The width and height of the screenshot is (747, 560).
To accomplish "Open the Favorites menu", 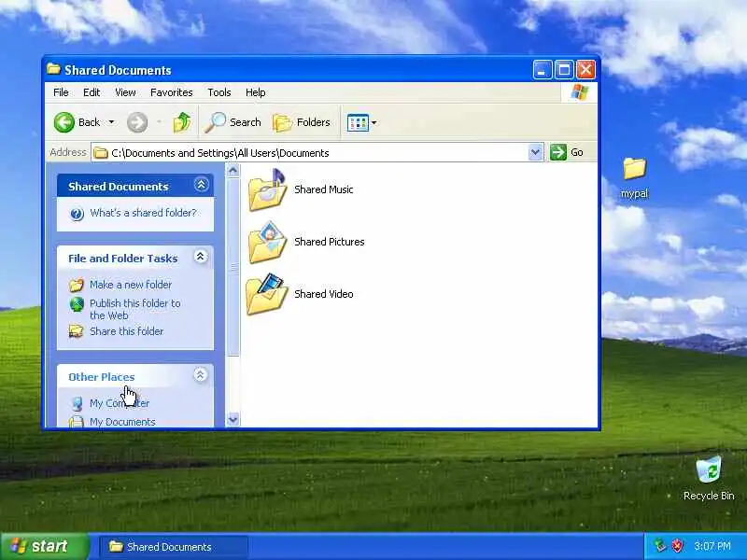I will pos(172,92).
